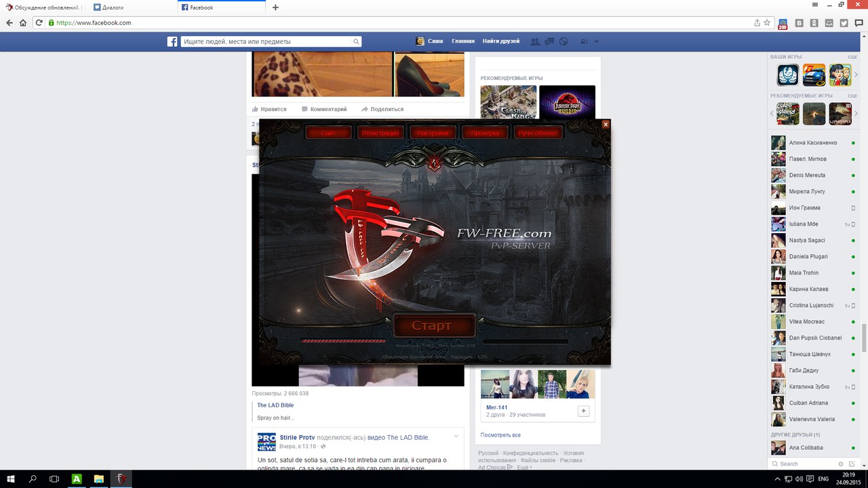
Task: Bookmark page with star icon
Action: click(767, 22)
